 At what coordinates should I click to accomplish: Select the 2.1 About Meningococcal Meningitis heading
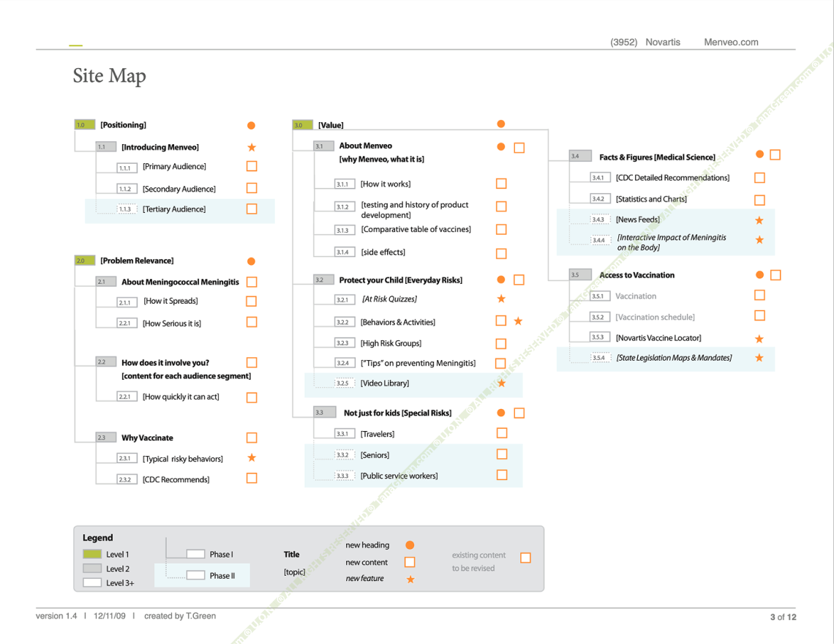tap(180, 282)
